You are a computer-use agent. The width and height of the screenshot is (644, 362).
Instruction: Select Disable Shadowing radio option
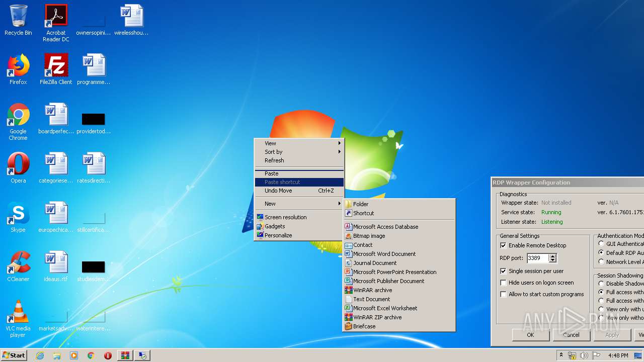pyautogui.click(x=601, y=284)
